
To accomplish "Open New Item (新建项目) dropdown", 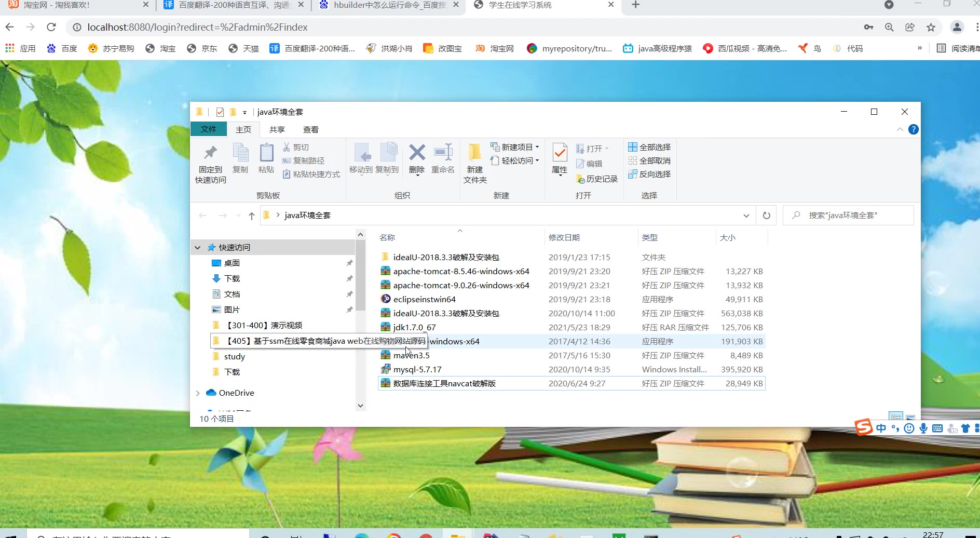I will (x=515, y=147).
